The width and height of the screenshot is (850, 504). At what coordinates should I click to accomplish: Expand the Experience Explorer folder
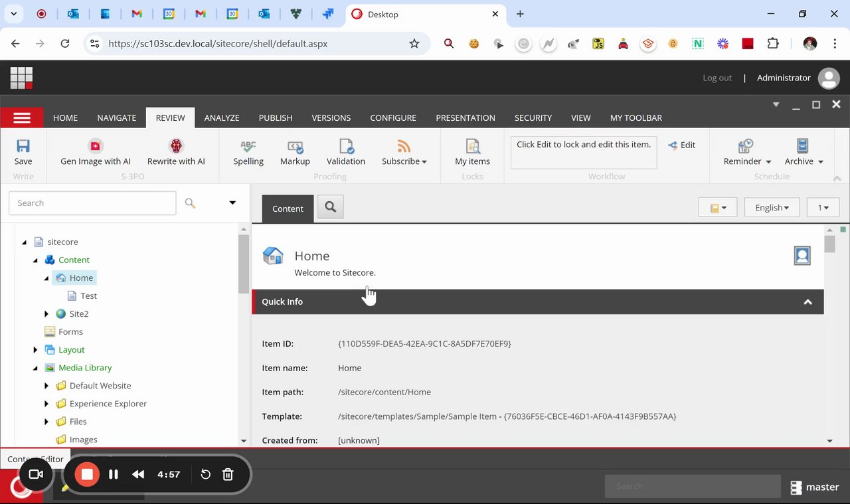pyautogui.click(x=46, y=403)
